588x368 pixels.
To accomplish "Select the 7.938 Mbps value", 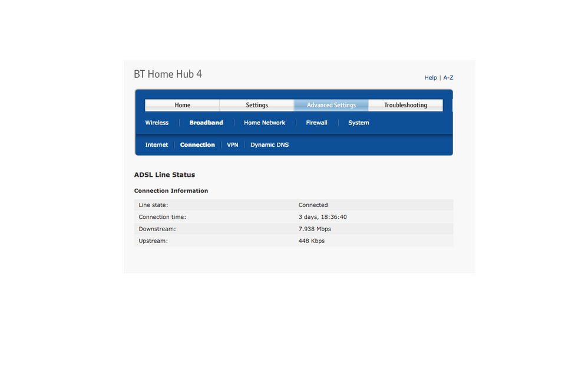I will tap(315, 229).
